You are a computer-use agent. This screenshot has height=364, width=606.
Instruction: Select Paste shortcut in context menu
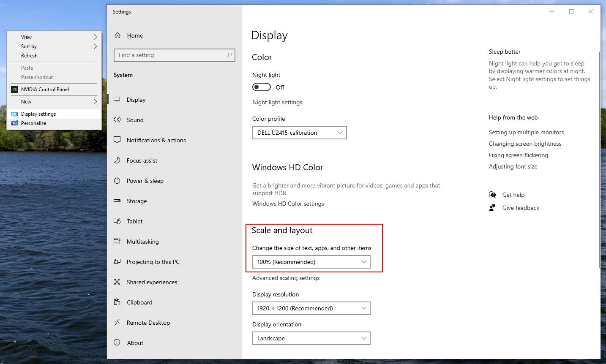[x=54, y=77]
